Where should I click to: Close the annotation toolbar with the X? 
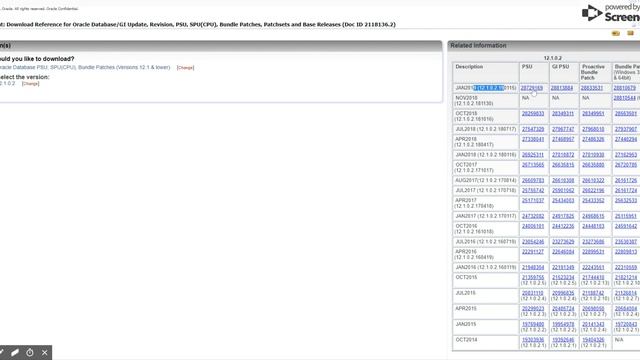point(44,353)
